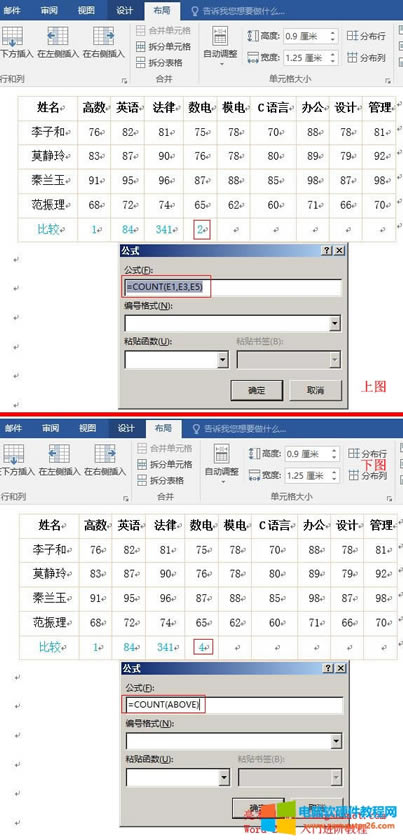Close the COUNT(E1,E3,E5) formula dialog
The image size is (403, 840).
coord(339,251)
